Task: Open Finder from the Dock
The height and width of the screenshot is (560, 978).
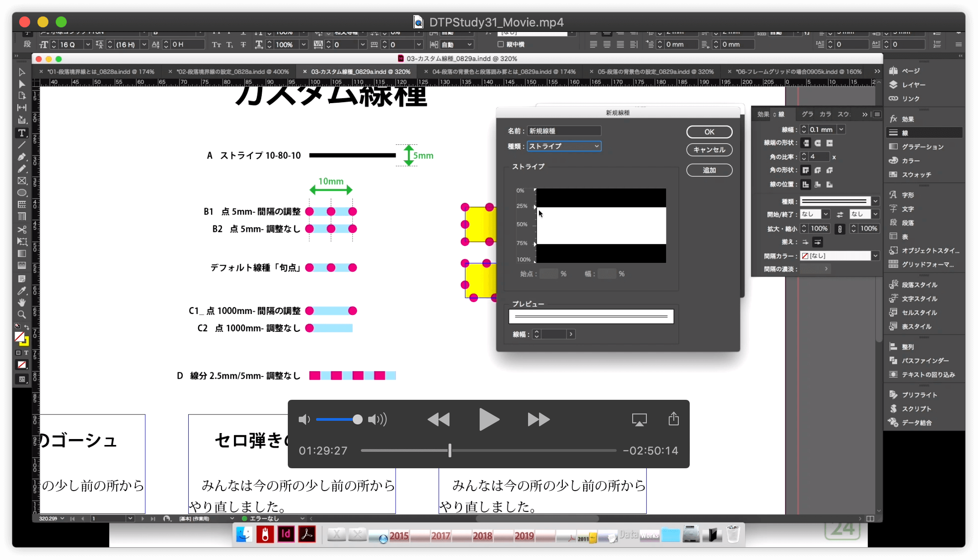Action: 244,534
